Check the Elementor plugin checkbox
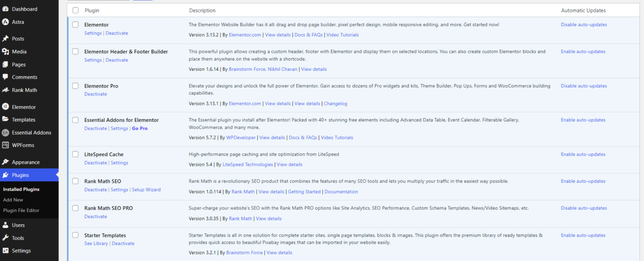The width and height of the screenshot is (644, 261). 75,25
